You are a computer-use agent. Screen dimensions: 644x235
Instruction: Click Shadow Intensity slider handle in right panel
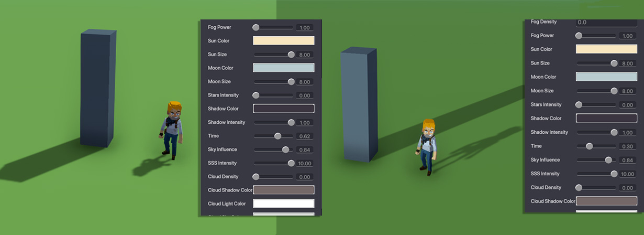(x=614, y=132)
